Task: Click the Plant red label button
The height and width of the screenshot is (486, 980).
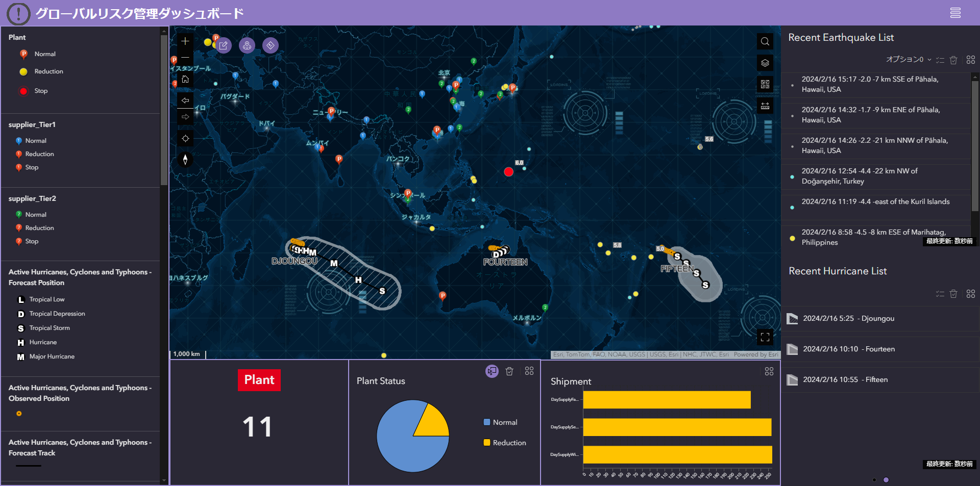Action: tap(259, 380)
